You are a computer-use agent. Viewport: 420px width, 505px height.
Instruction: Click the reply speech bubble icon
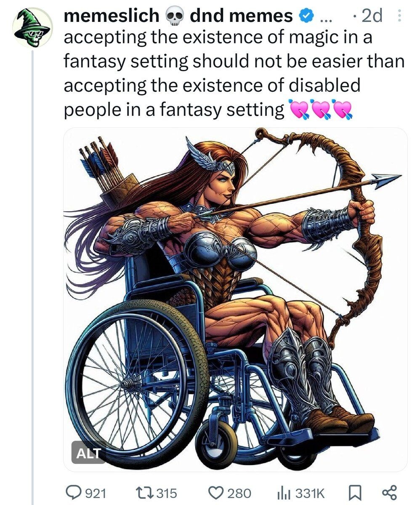pos(76,492)
